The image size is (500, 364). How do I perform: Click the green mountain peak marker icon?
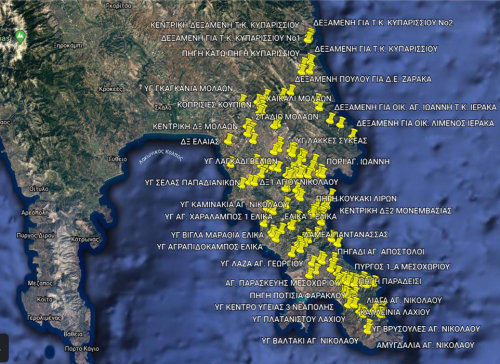click(x=20, y=37)
